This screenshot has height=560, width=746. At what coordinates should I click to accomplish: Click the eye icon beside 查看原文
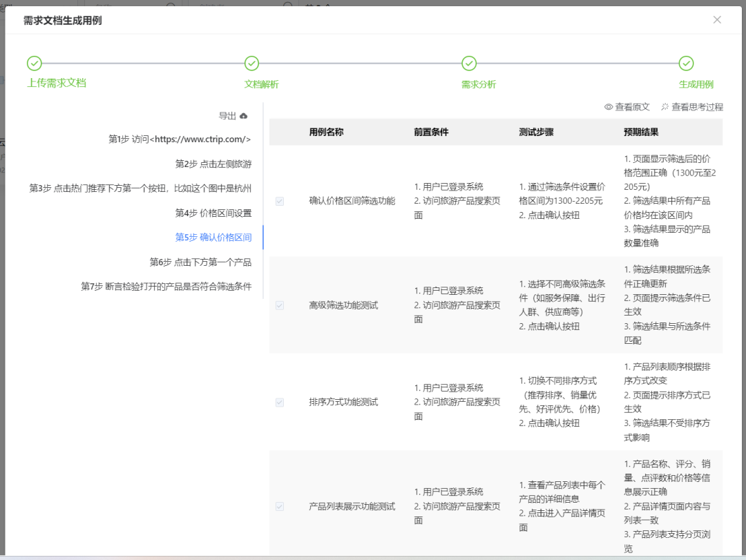(609, 107)
